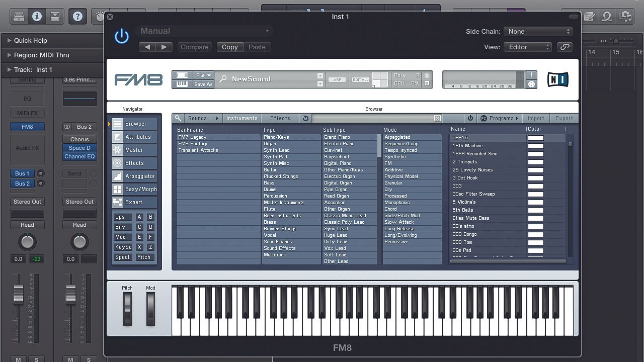Open the Arpeggiator page in Navigator
This screenshot has width=644, height=362.
(x=134, y=176)
